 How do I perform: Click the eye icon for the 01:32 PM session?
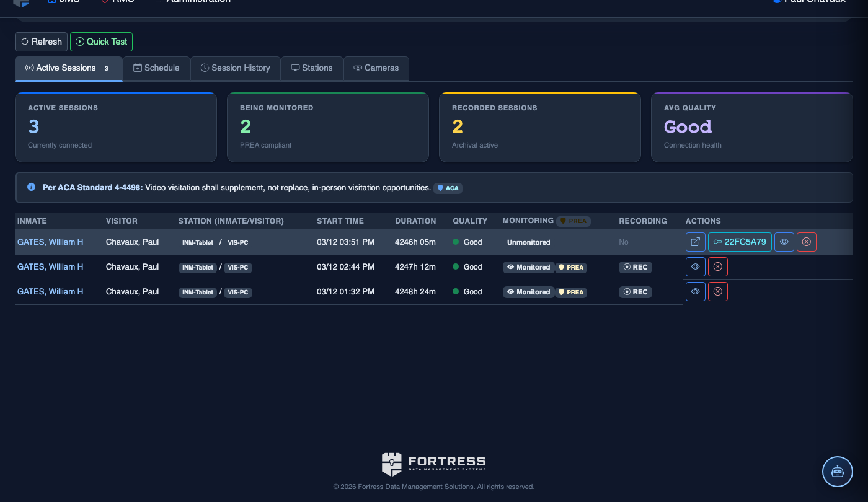point(696,291)
